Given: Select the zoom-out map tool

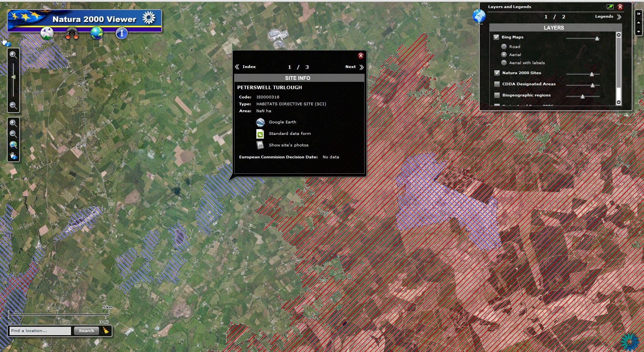Looking at the screenshot, I should pyautogui.click(x=13, y=134).
